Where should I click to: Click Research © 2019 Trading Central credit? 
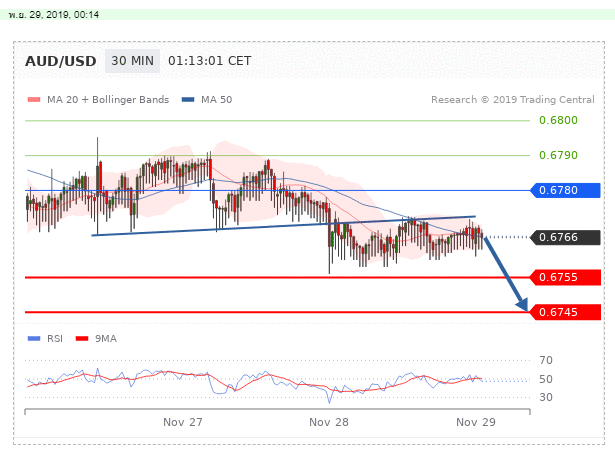pos(513,100)
